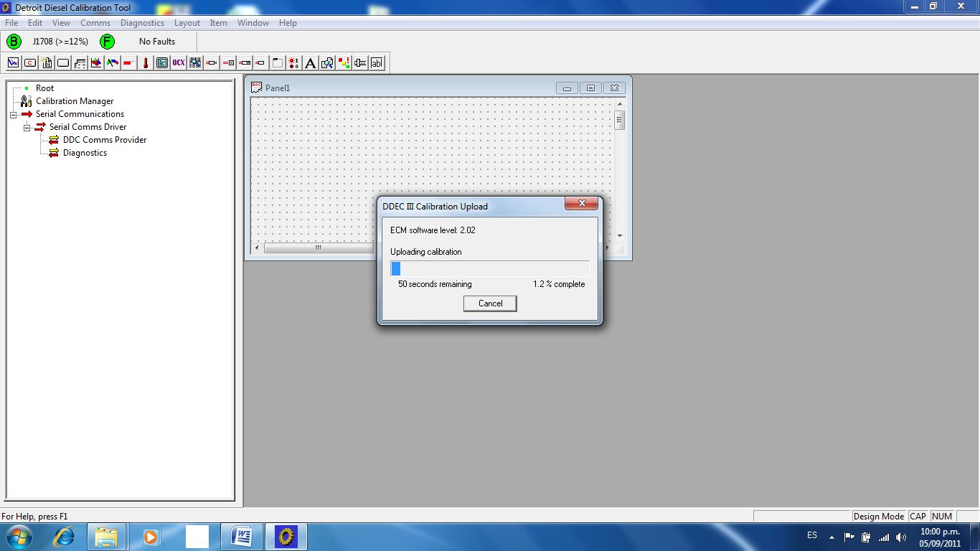Click '50 seconds remaining' text
Viewport: 980px width, 551px height.
[435, 284]
